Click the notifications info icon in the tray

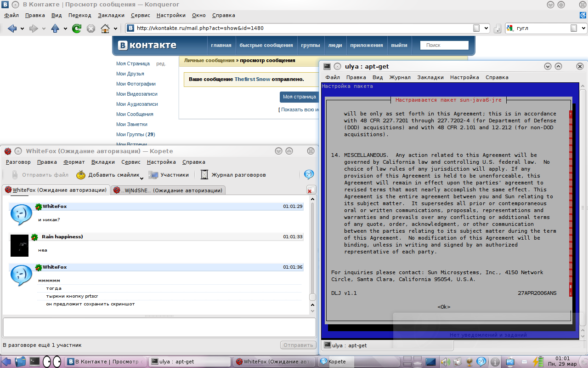[495, 362]
